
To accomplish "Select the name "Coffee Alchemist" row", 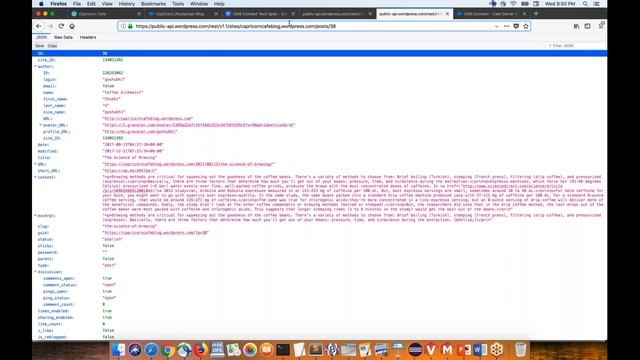I will (320, 92).
